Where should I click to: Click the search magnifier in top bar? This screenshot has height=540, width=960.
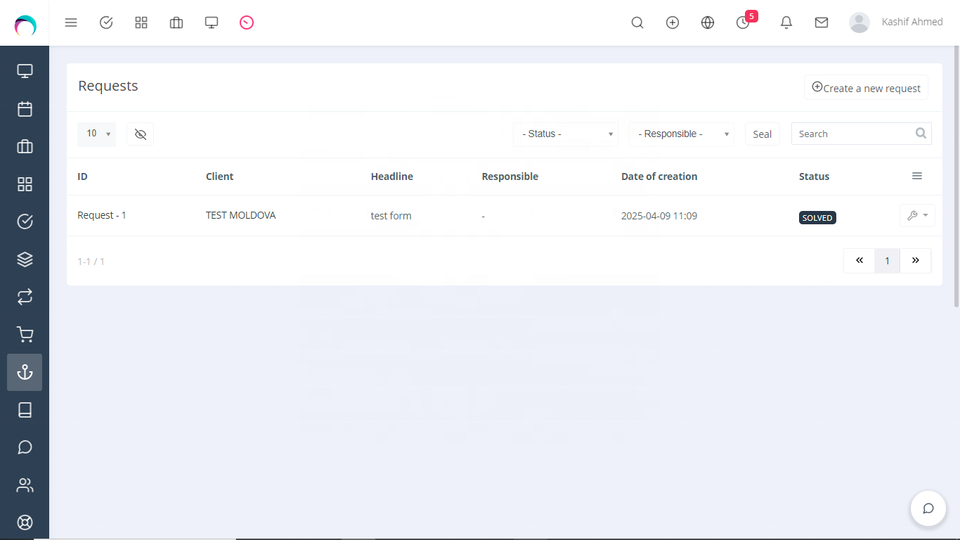coord(637,22)
